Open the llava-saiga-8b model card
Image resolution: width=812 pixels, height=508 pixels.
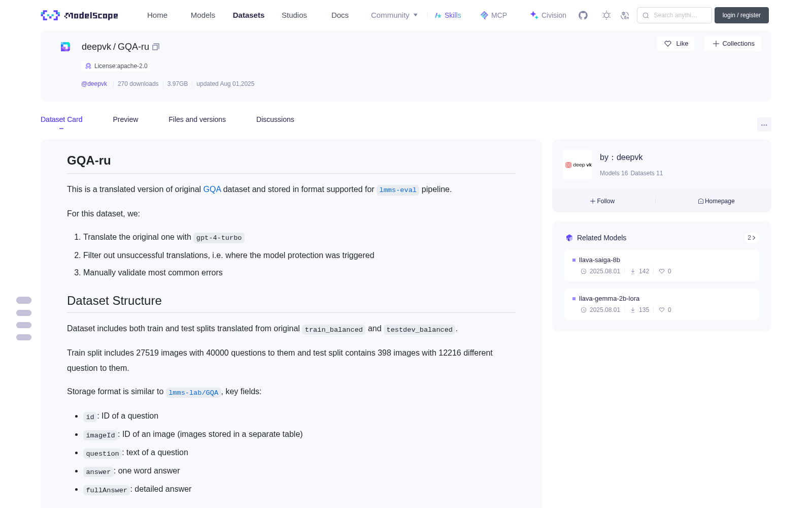click(662, 266)
